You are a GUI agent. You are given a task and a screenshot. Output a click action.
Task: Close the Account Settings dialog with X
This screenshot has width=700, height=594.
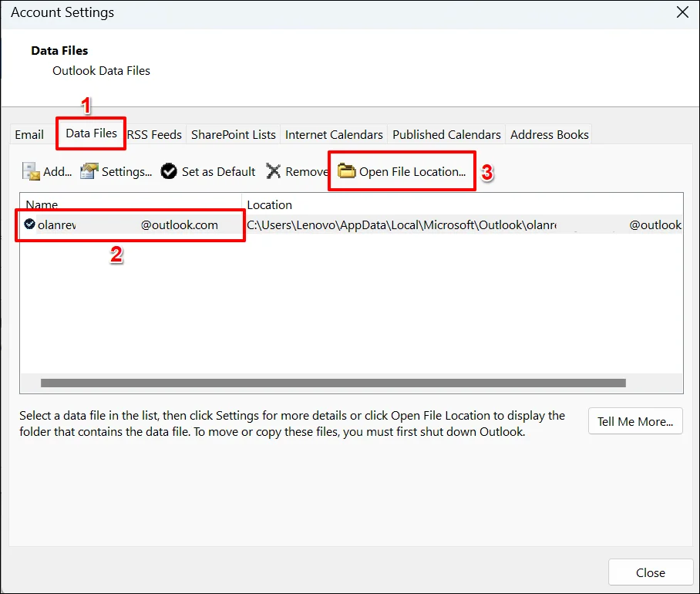[682, 12]
